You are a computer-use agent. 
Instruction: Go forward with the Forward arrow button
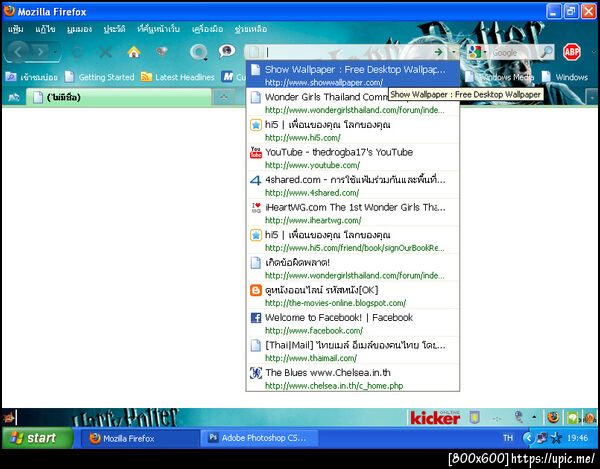point(40,52)
